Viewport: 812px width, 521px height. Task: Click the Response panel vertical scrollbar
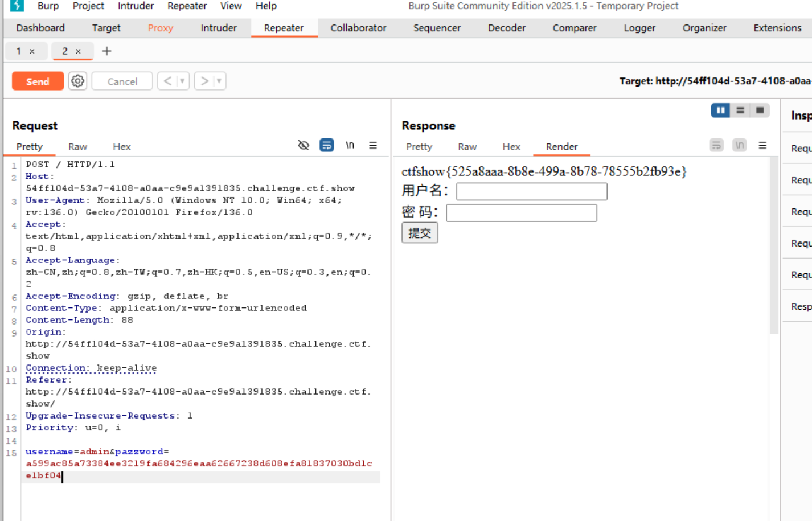pos(774,245)
